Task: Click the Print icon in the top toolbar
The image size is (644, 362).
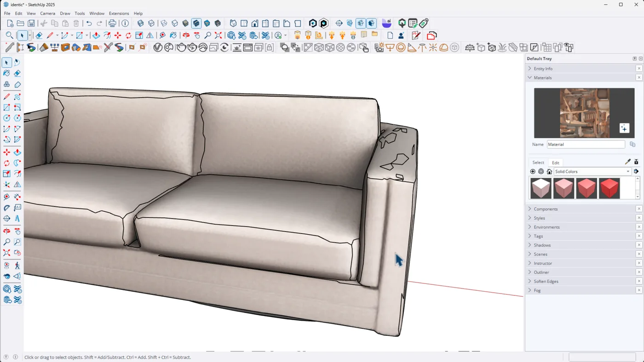Action: 112,23
